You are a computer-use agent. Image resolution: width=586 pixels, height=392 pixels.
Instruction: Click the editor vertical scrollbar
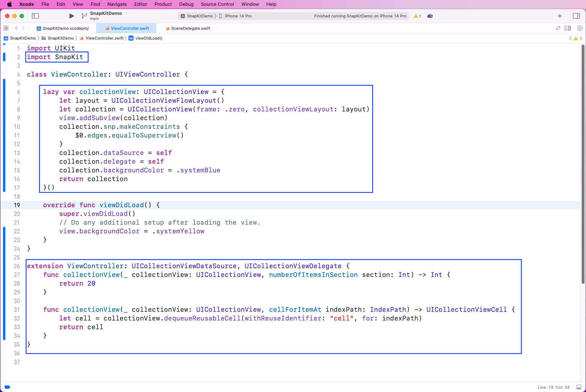pos(583,163)
